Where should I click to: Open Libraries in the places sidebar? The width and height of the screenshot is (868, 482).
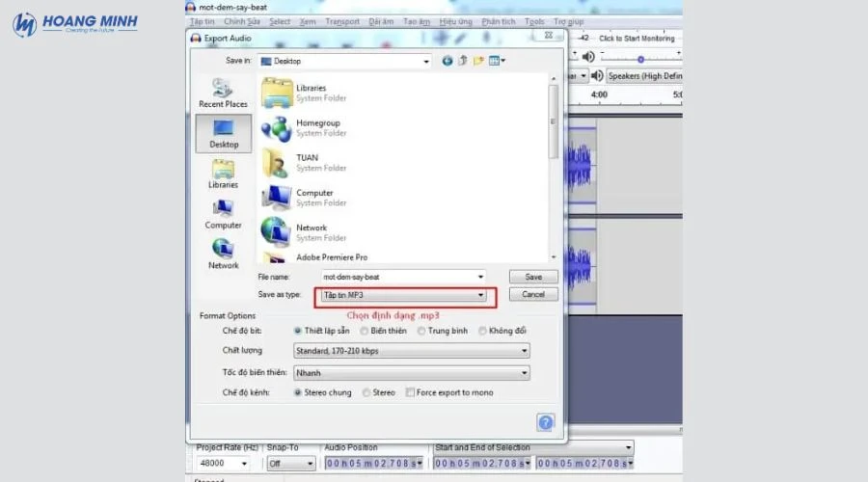point(223,174)
